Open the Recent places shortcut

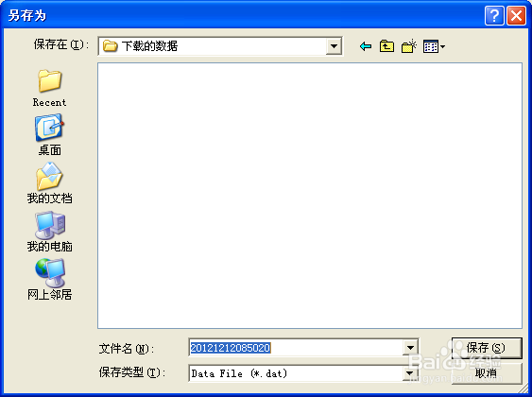click(49, 88)
